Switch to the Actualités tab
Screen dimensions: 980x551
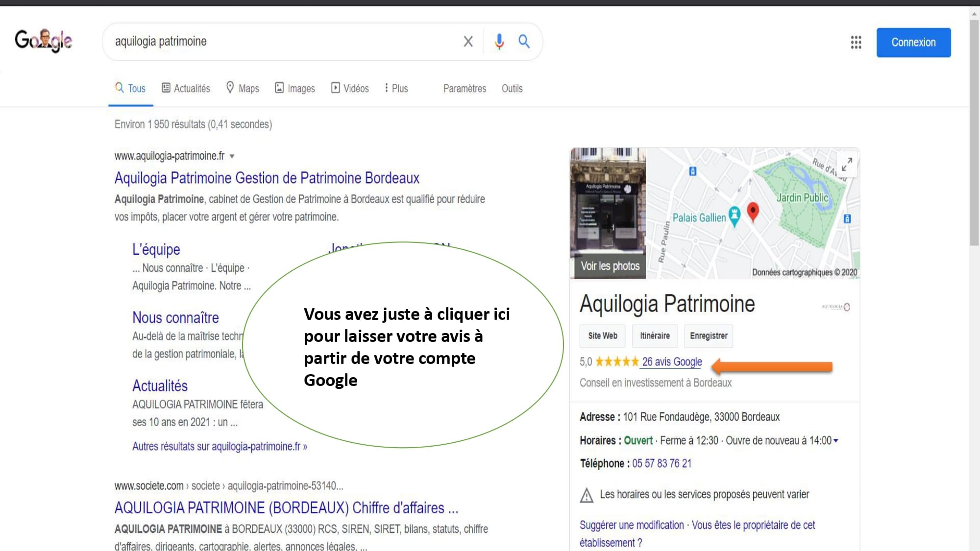(x=186, y=88)
